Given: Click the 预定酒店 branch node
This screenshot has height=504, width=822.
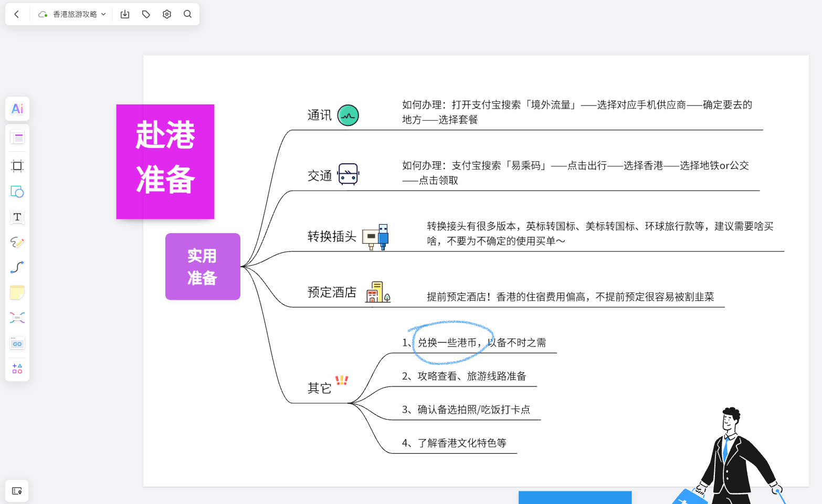Looking at the screenshot, I should click(x=332, y=292).
